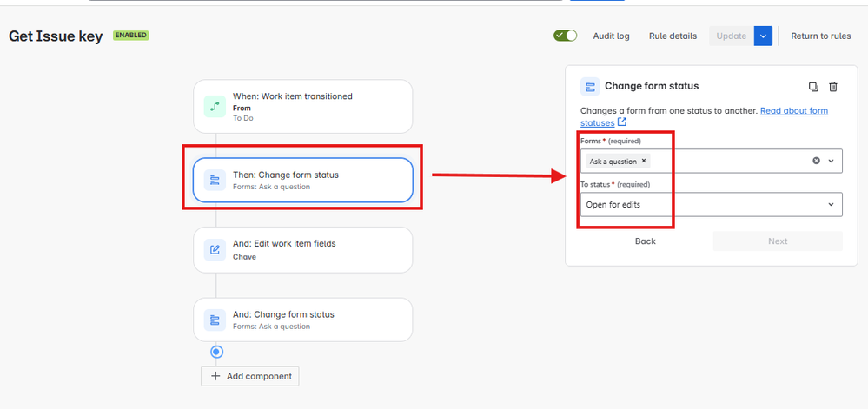This screenshot has width=868, height=409.
Task: Click the pencil icon on Edit work item fields
Action: click(x=215, y=249)
